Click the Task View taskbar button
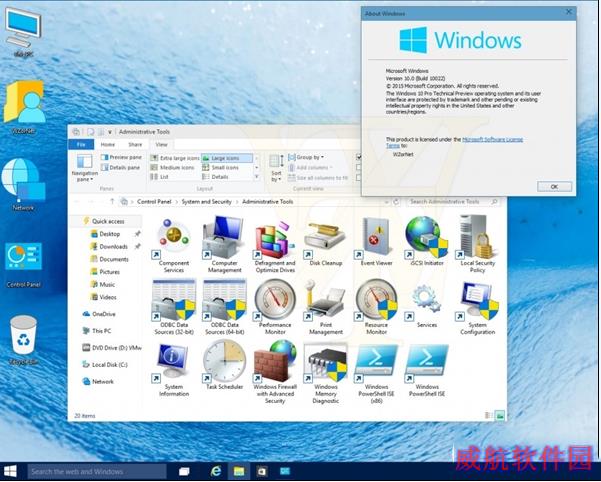Screen dimensions: 601x482 pos(184,471)
